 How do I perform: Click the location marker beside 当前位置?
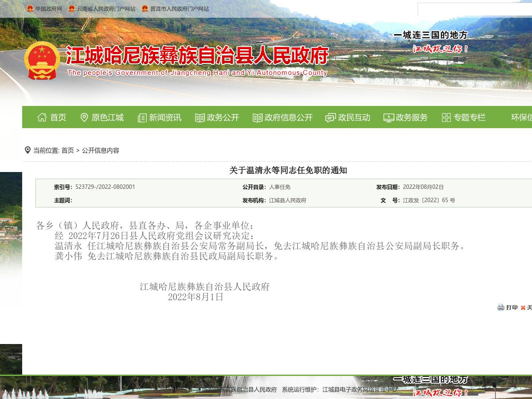(27, 150)
